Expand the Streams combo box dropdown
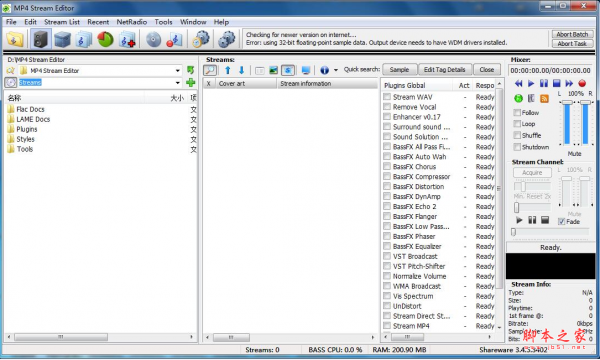This screenshot has height=360, width=600. click(x=178, y=83)
